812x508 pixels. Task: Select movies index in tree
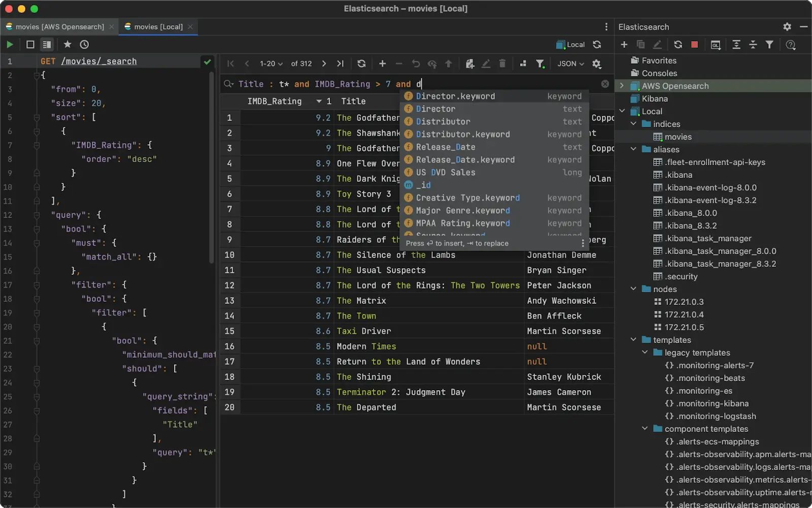678,137
